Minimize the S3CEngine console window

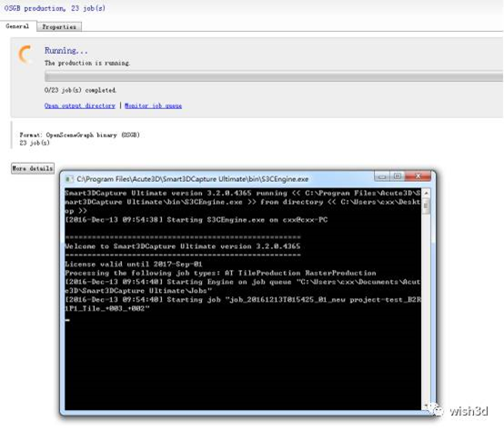pyautogui.click(x=382, y=176)
